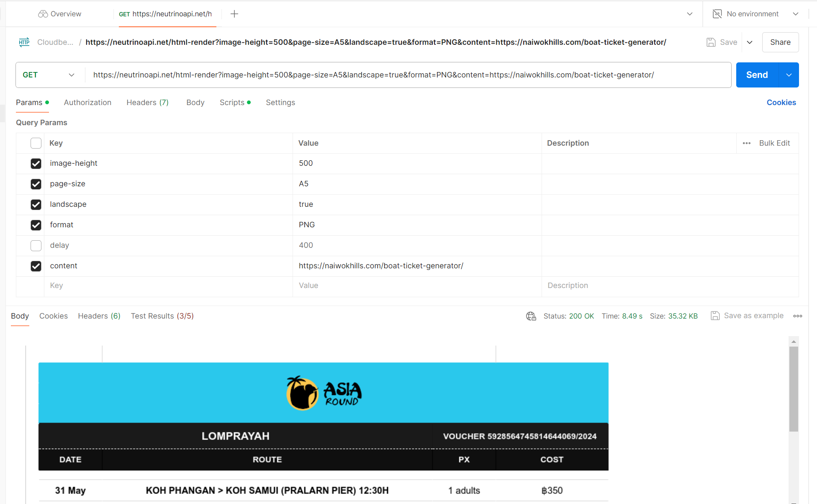The image size is (817, 504).
Task: Uncheck the content parameter
Action: click(x=36, y=266)
